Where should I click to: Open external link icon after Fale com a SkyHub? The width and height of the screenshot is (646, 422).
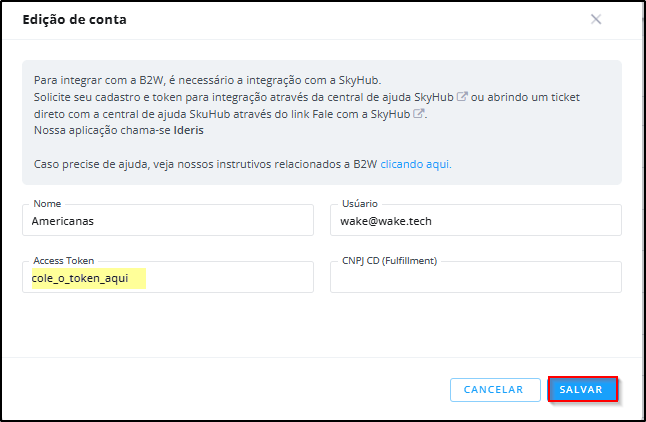418,113
